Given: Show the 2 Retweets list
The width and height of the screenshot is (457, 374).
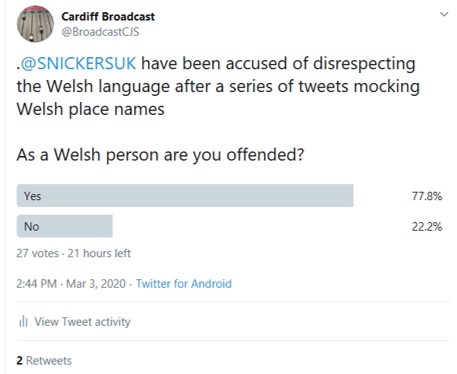Looking at the screenshot, I should click(44, 361).
